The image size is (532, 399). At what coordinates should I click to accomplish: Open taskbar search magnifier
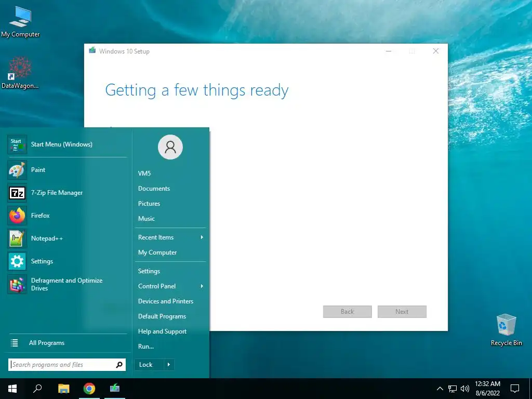pos(37,389)
